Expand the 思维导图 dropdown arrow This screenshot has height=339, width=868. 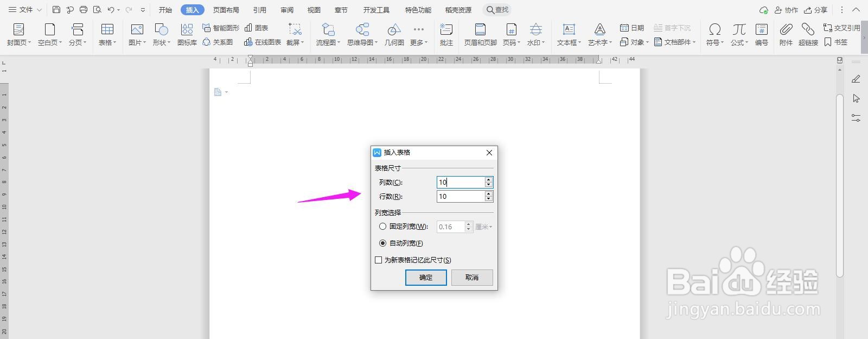(x=375, y=42)
